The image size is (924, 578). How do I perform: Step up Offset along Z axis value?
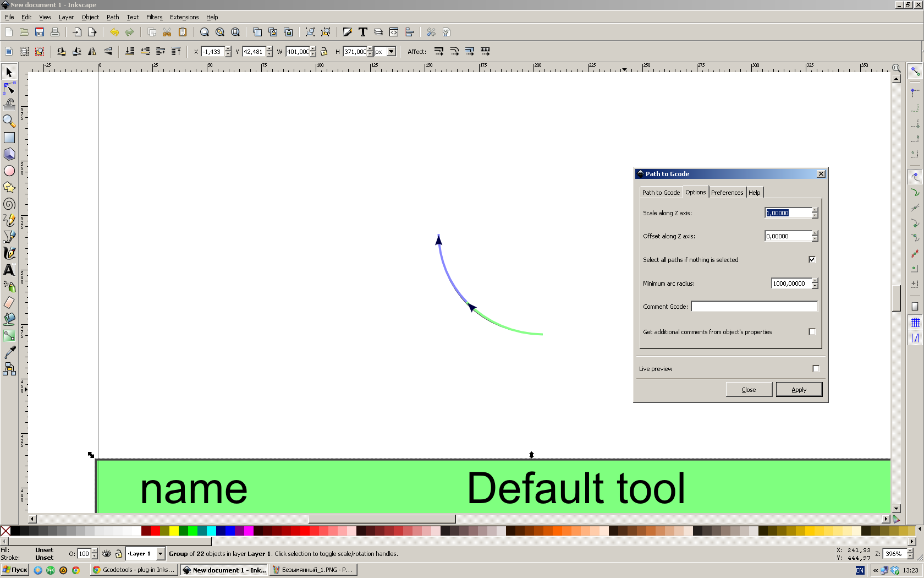click(815, 233)
